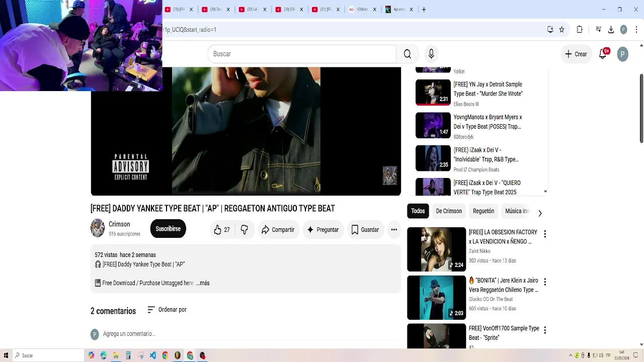Open FL Studio from taskbar
644x362 pixels.
(x=178, y=355)
